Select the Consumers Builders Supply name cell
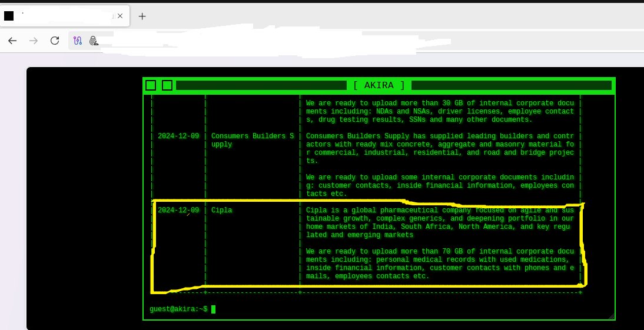Image resolution: width=644 pixels, height=330 pixels. [253, 140]
